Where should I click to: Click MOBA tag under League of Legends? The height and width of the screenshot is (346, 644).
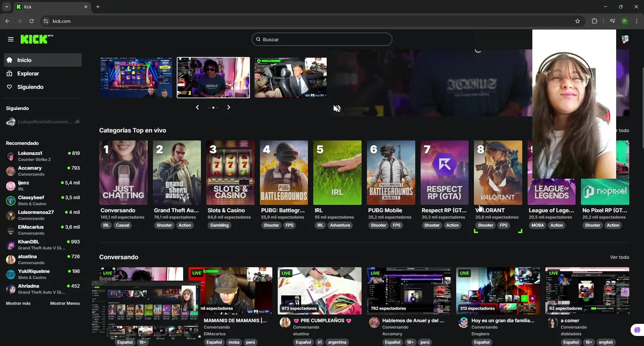coord(538,225)
